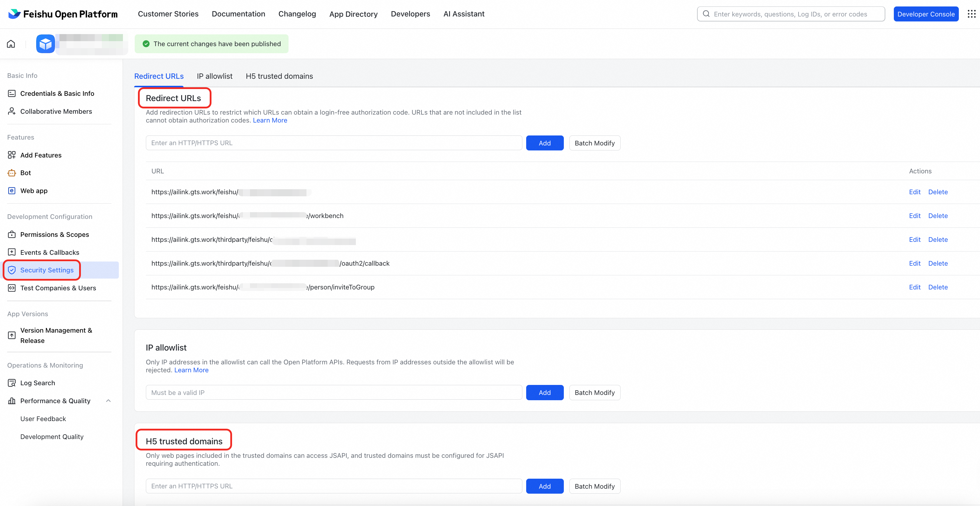Screen dimensions: 980x506
Task: Collapse the Performance & Quality section chevron
Action: click(109, 401)
